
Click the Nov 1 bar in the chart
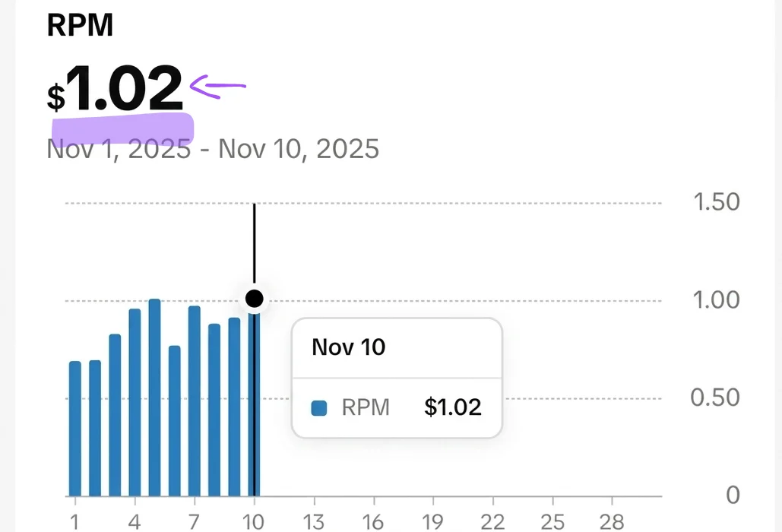(x=74, y=429)
